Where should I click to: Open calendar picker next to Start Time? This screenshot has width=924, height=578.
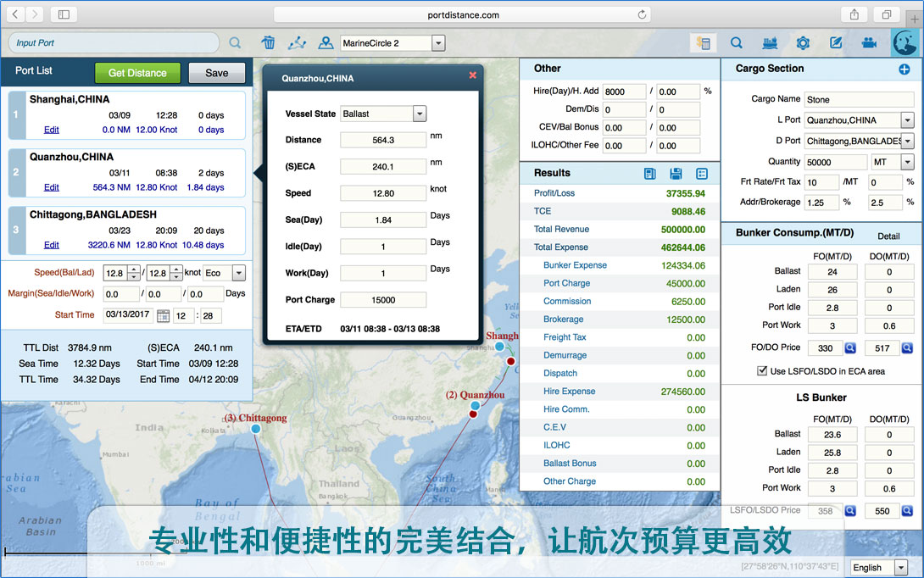(164, 316)
